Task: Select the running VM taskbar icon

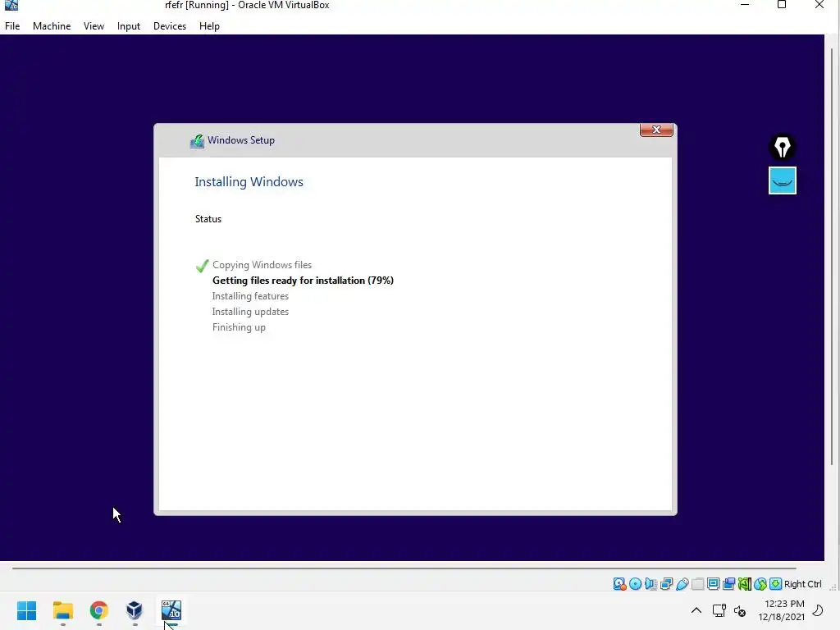Action: click(171, 610)
